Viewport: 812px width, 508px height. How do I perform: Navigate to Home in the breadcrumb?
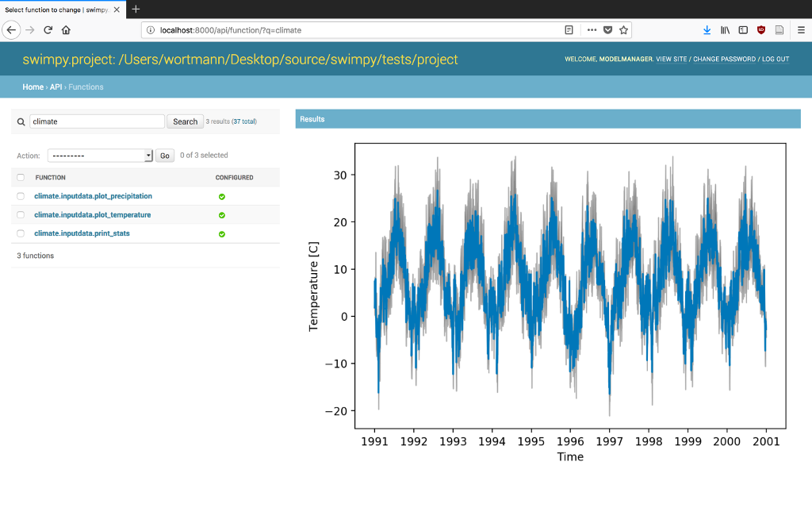pyautogui.click(x=33, y=87)
